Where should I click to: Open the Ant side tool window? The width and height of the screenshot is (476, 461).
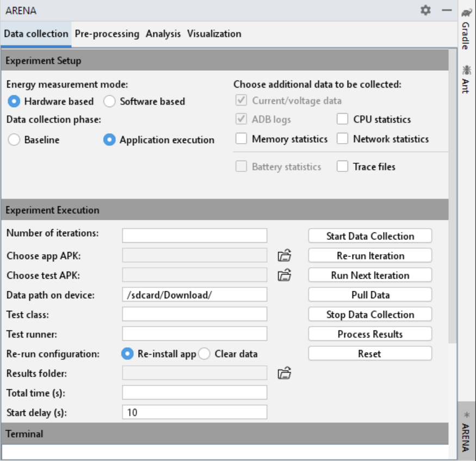pos(466,79)
